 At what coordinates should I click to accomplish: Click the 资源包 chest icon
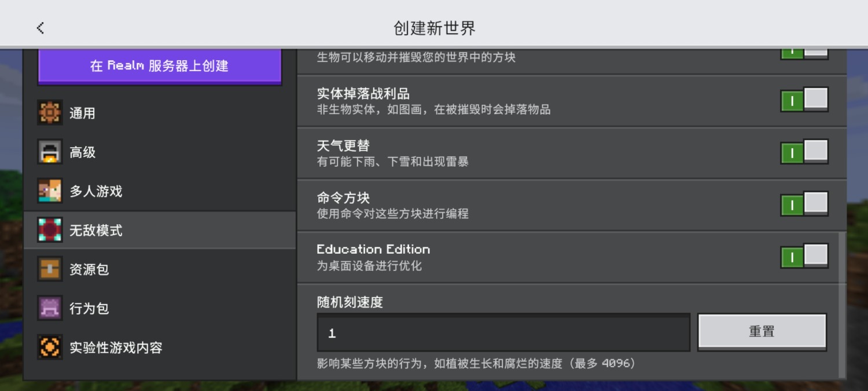50,269
